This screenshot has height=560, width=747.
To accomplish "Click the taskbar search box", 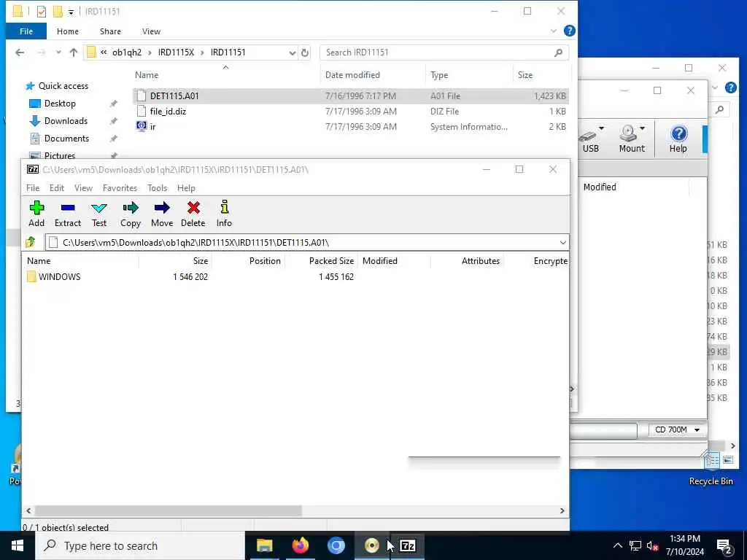I will (x=140, y=545).
